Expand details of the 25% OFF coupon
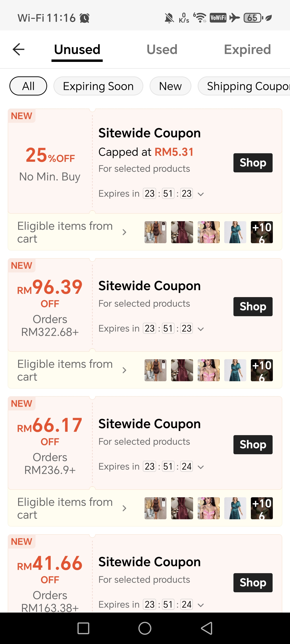The width and height of the screenshot is (290, 644). tap(201, 194)
